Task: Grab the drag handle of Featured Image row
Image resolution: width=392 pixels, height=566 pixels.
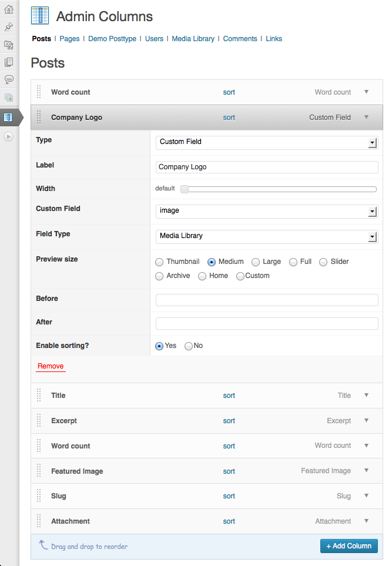Action: (x=39, y=471)
